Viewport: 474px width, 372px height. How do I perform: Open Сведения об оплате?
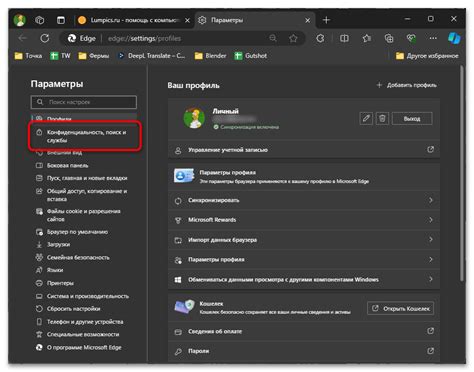point(304,331)
